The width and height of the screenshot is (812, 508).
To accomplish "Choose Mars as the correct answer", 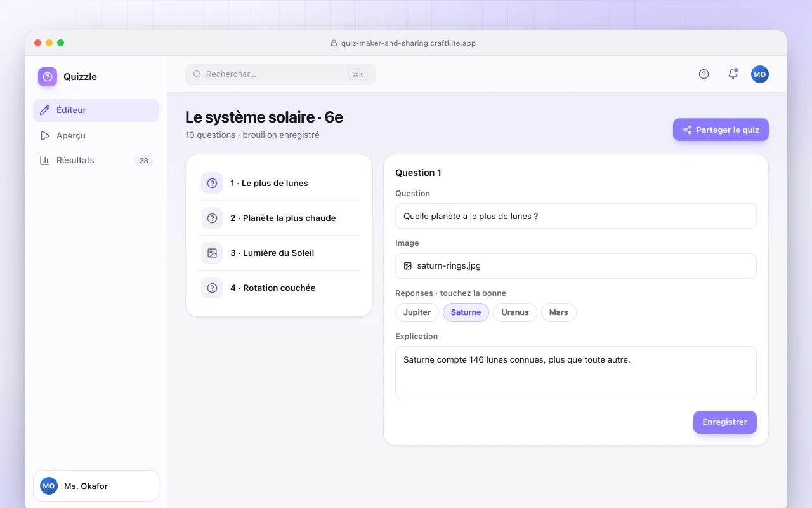I will coord(559,312).
